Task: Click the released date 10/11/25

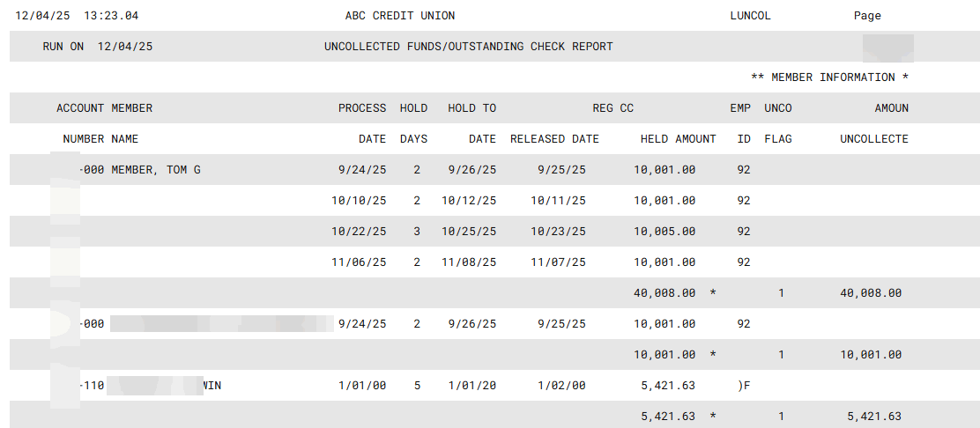Action: pos(558,201)
